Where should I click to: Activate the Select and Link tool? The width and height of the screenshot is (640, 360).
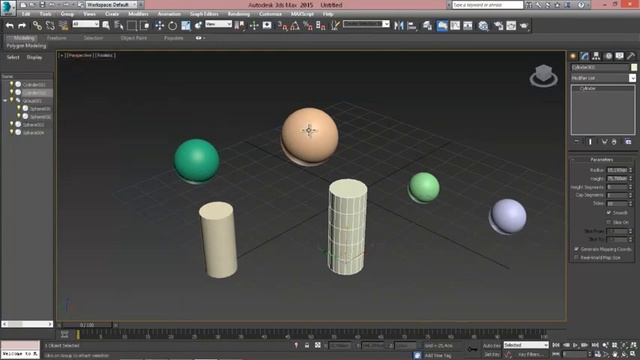(x=37, y=26)
